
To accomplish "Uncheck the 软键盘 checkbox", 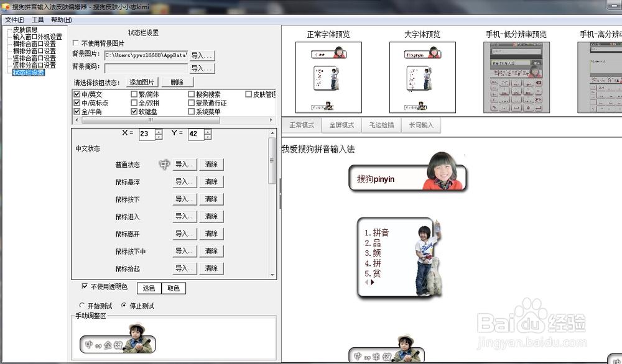I will click(x=134, y=112).
